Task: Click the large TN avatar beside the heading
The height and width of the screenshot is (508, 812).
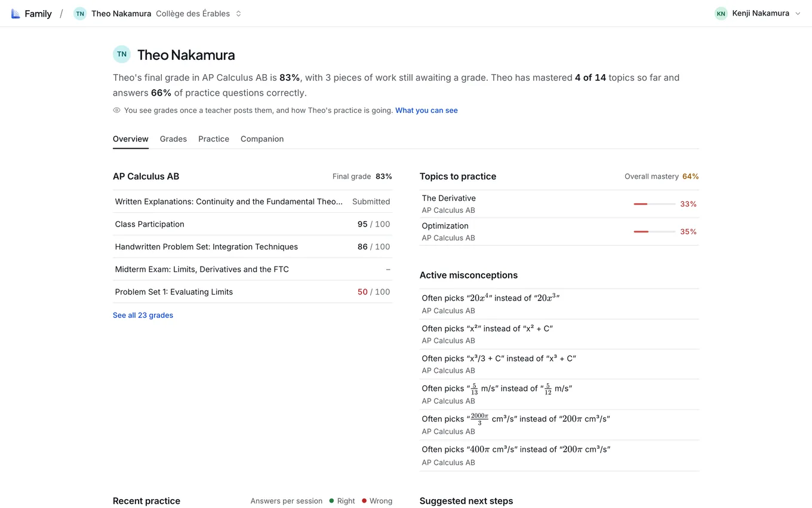Action: (x=122, y=54)
